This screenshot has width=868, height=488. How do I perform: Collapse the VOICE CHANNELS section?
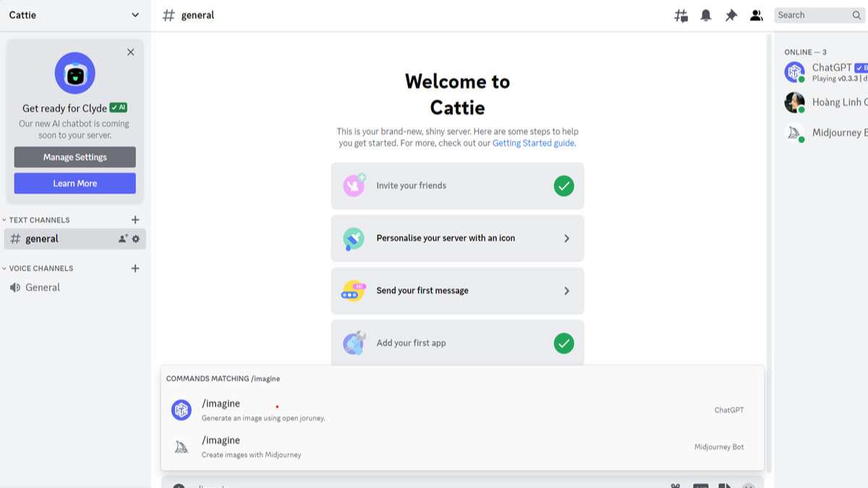click(x=40, y=268)
